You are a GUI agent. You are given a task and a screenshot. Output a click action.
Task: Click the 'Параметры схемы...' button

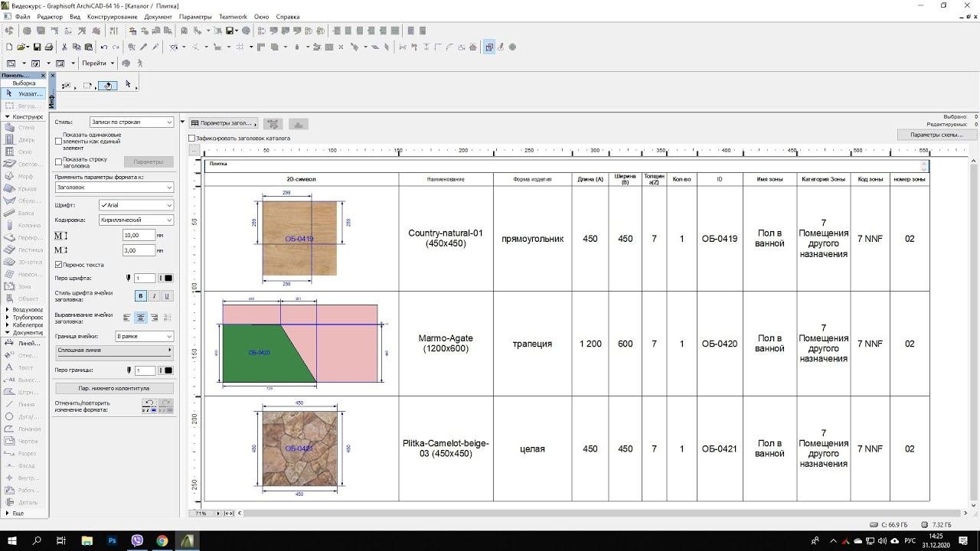click(936, 135)
